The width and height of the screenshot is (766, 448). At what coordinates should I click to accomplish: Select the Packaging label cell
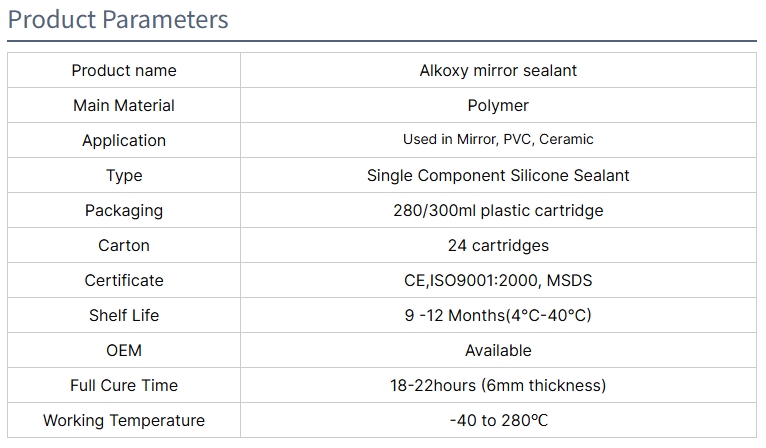tap(124, 211)
